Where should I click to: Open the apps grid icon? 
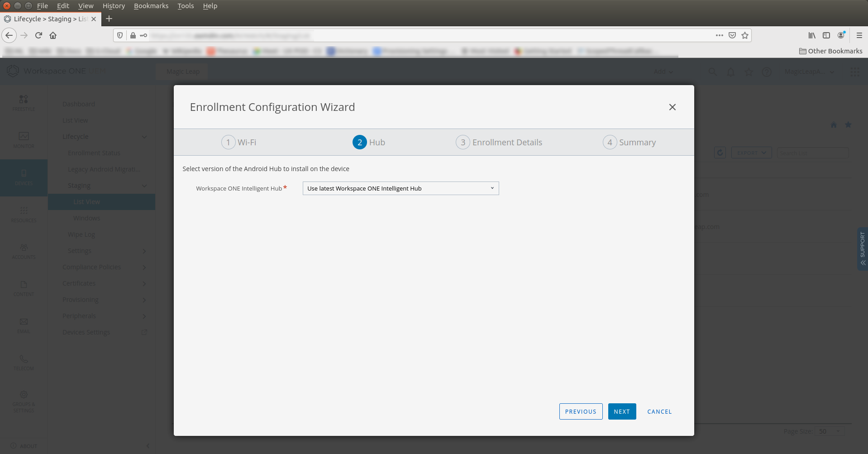(855, 72)
